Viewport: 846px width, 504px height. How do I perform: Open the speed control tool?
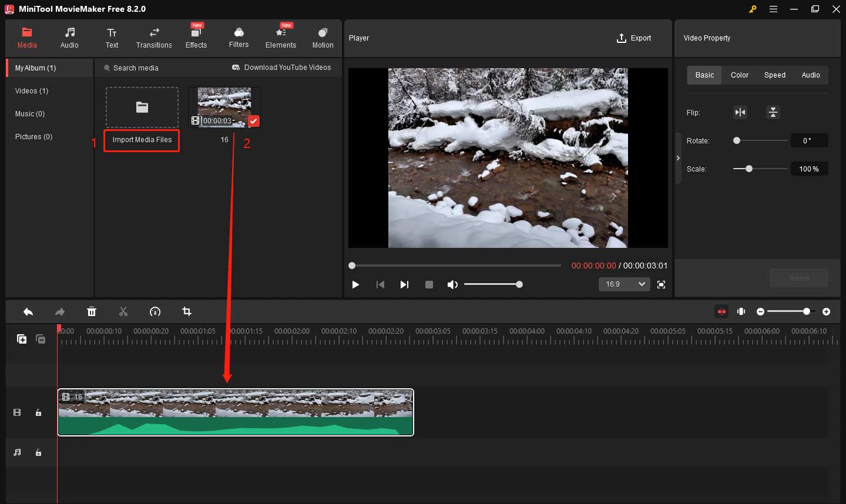pyautogui.click(x=155, y=312)
